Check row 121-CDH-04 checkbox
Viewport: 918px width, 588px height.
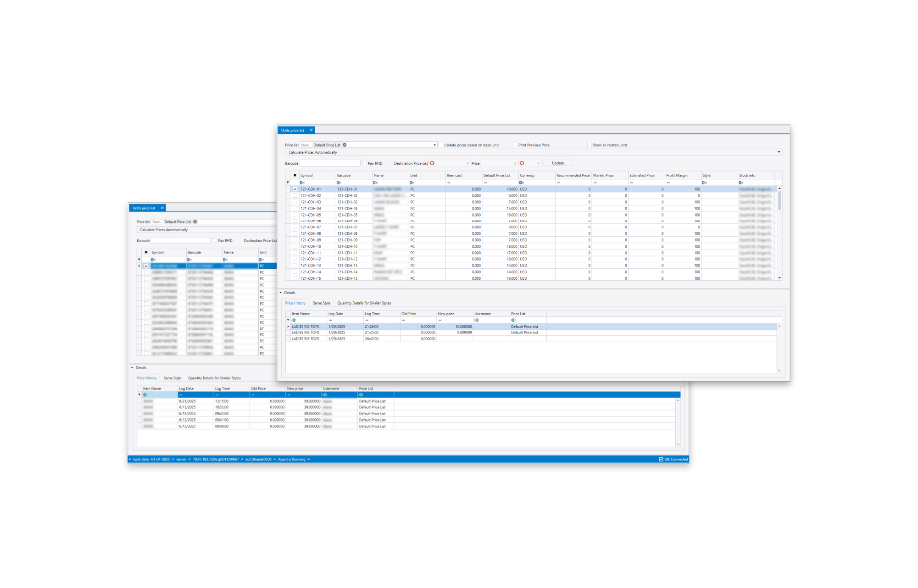click(x=295, y=208)
